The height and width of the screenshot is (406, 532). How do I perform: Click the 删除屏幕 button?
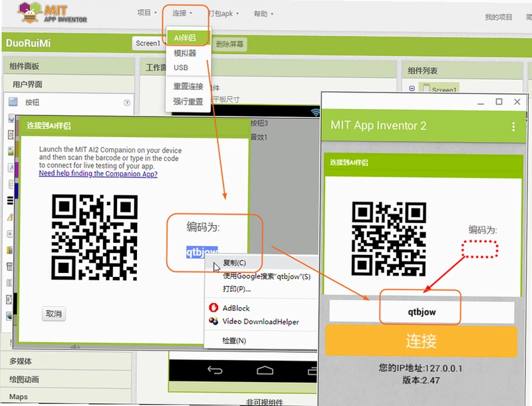(x=229, y=44)
